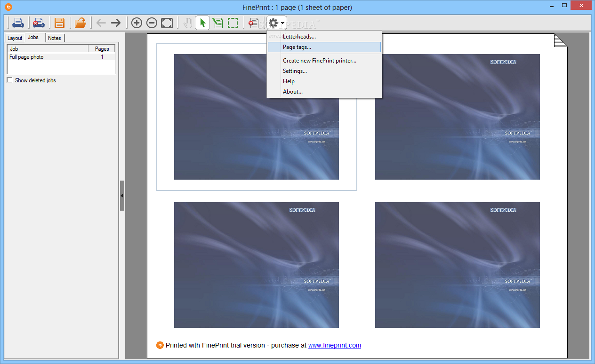The height and width of the screenshot is (364, 595).
Task: Enable the Show deleted jobs checkbox
Action: [10, 80]
